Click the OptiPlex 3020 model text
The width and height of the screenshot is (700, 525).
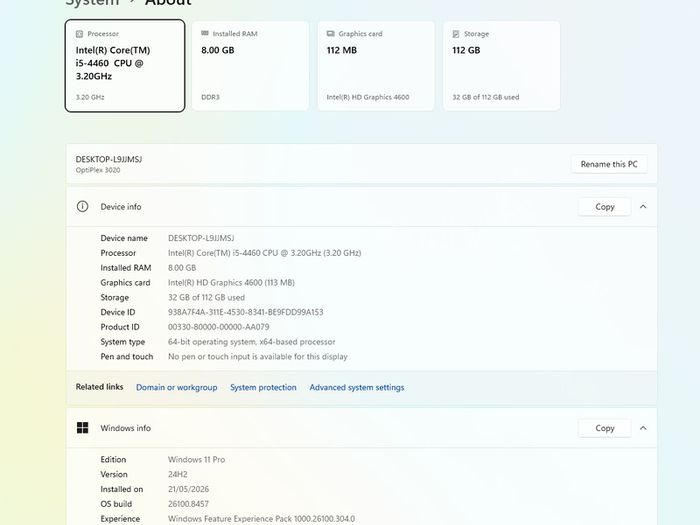[x=98, y=170]
